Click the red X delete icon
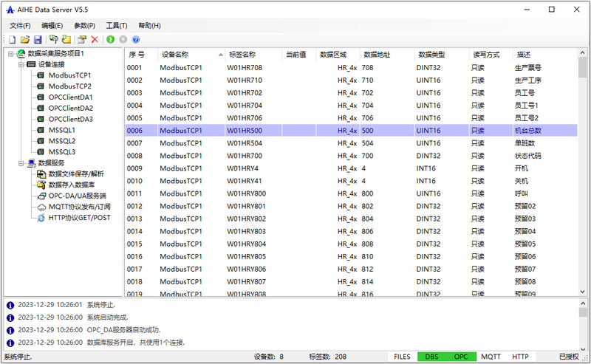 [95, 40]
